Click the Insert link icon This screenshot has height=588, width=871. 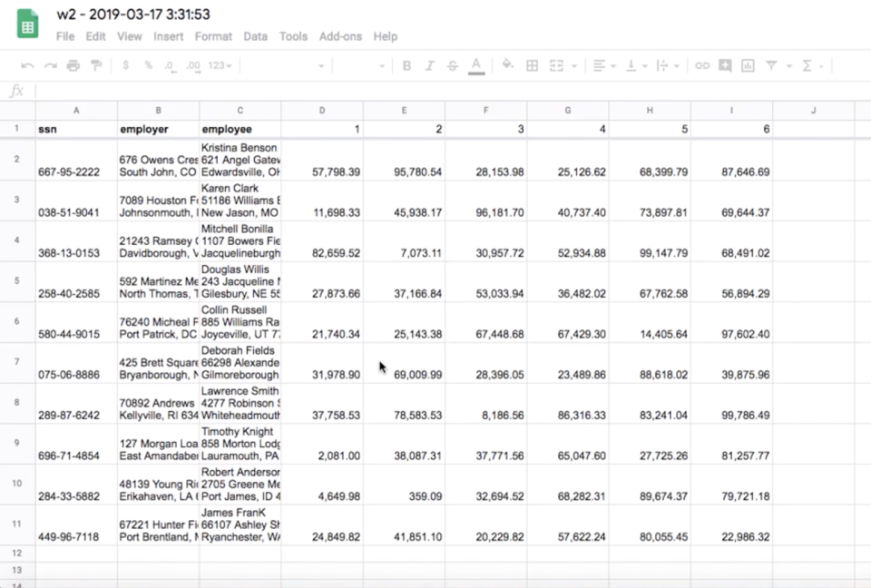pos(702,65)
